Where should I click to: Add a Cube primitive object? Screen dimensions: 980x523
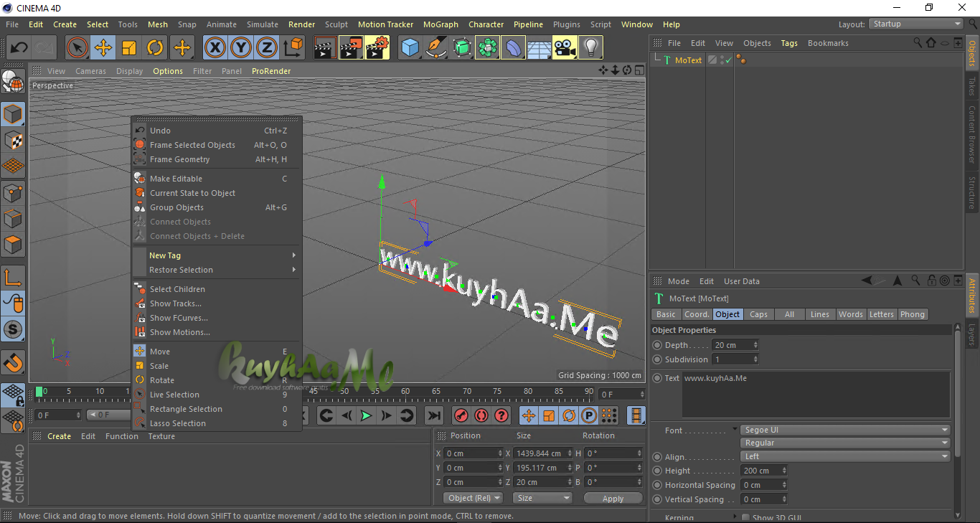pyautogui.click(x=410, y=48)
